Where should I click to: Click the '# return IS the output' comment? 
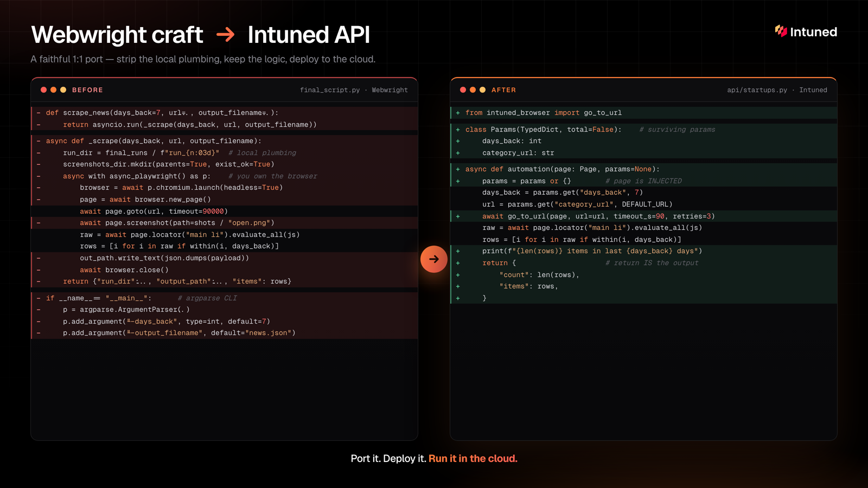pos(652,263)
